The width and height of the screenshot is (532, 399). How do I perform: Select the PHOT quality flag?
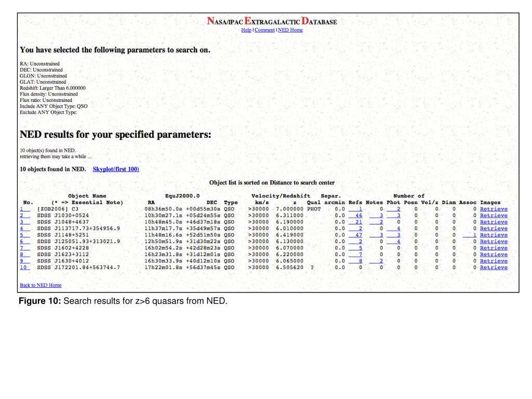pos(314,209)
